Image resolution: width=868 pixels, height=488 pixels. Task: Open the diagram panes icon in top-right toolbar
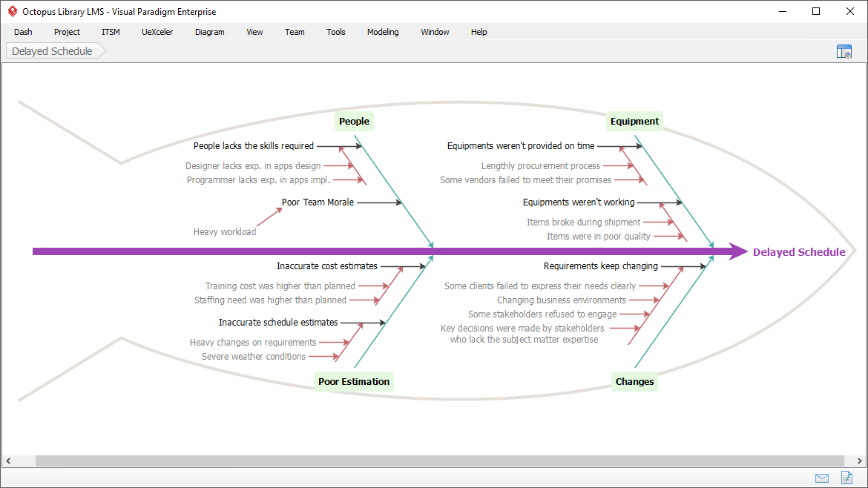[844, 50]
